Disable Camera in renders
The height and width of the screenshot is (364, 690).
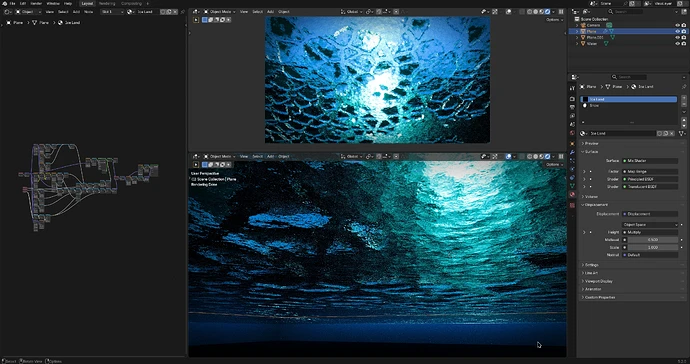click(684, 26)
